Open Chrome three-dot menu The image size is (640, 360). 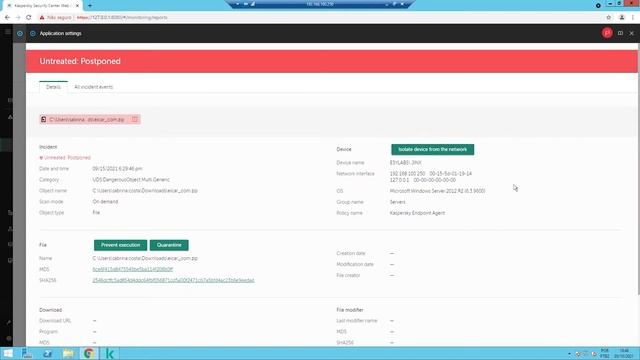pos(633,18)
